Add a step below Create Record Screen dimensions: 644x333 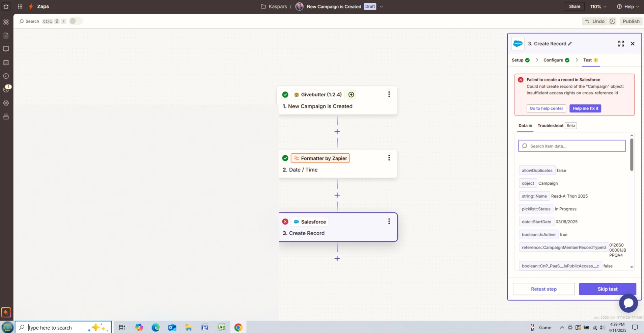click(337, 259)
